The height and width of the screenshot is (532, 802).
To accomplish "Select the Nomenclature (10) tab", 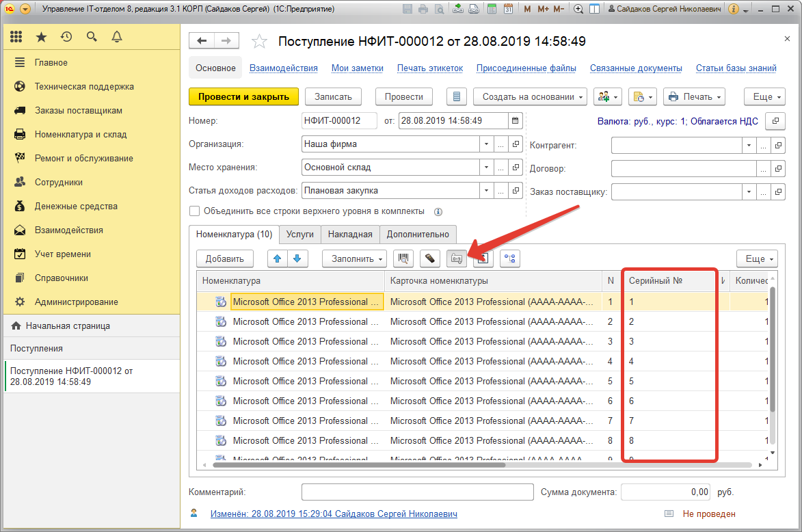I will pos(235,235).
